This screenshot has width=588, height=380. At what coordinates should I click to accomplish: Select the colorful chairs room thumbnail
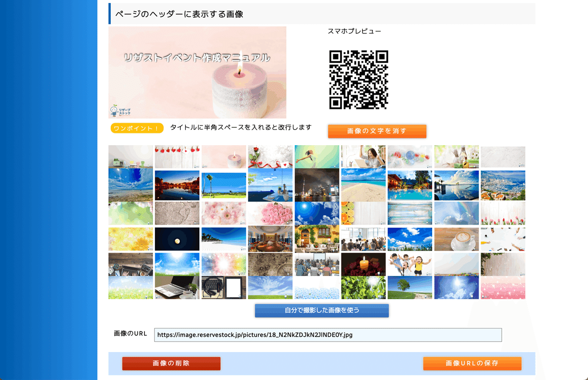130,156
